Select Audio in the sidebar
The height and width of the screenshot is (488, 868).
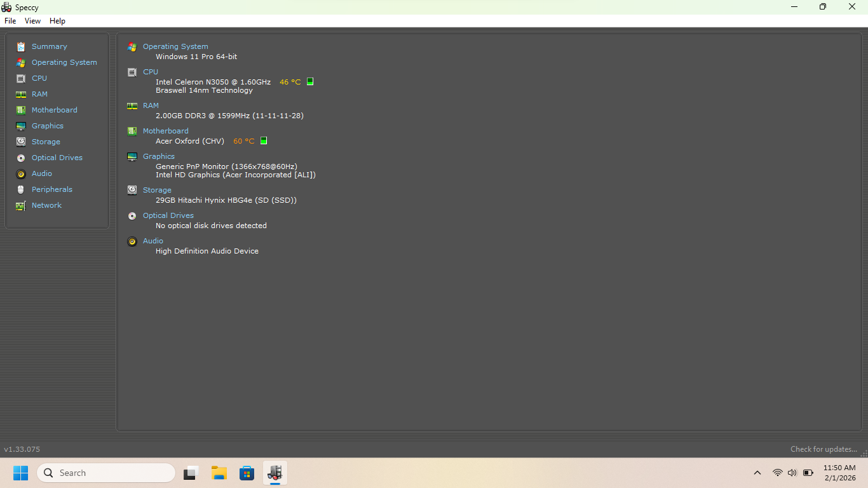coord(42,173)
